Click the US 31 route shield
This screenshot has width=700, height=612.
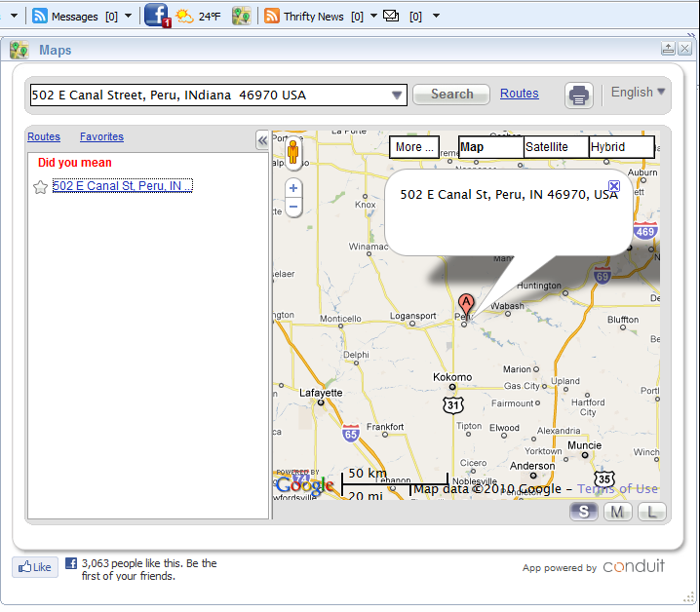coord(453,405)
